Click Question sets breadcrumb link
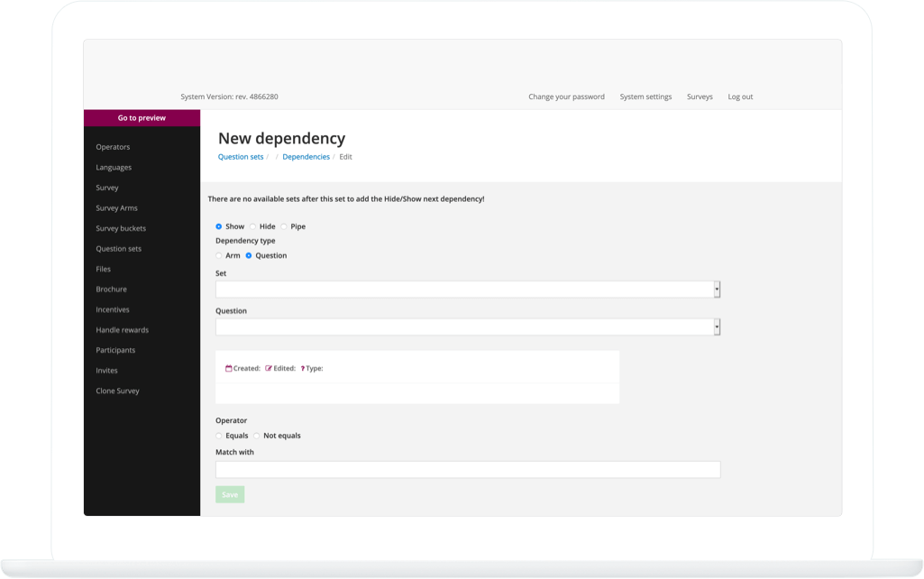The width and height of the screenshot is (924, 579). [x=241, y=157]
